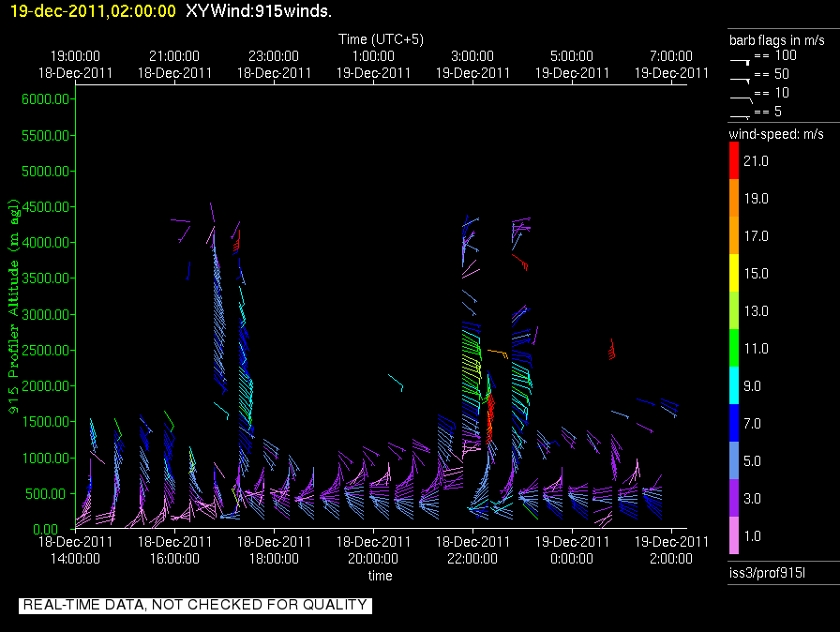Click the 'iss3/prof915l' label
840x632 pixels.
tap(767, 573)
